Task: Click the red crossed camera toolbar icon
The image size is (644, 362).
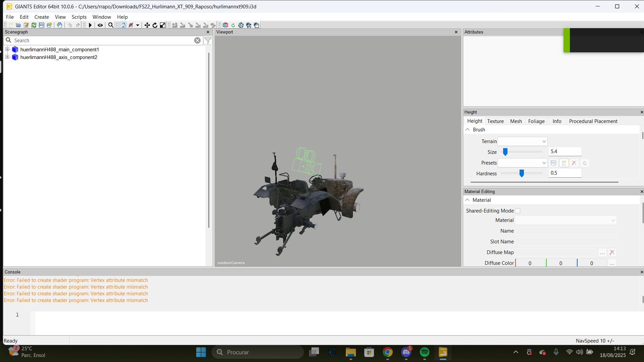Action: 131,25
